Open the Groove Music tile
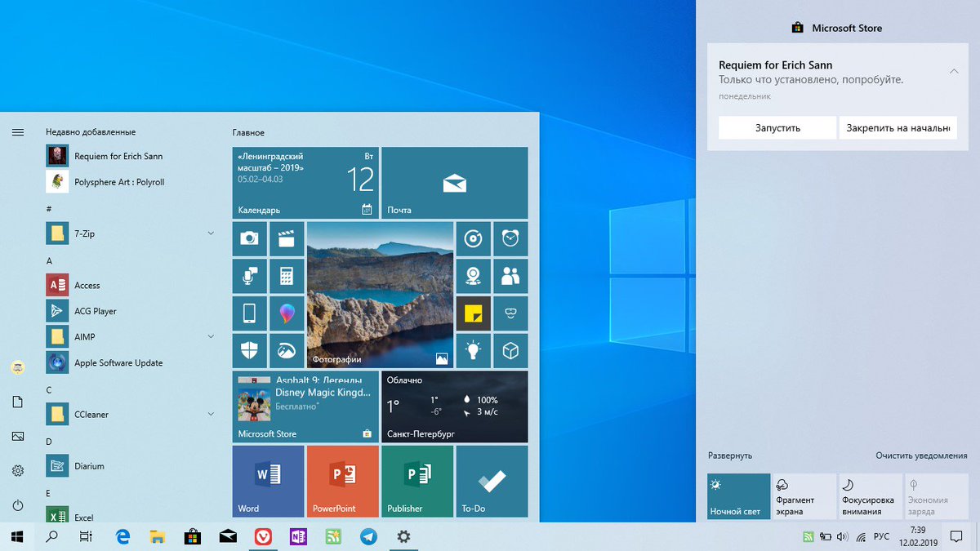The height and width of the screenshot is (551, 980). tap(473, 238)
